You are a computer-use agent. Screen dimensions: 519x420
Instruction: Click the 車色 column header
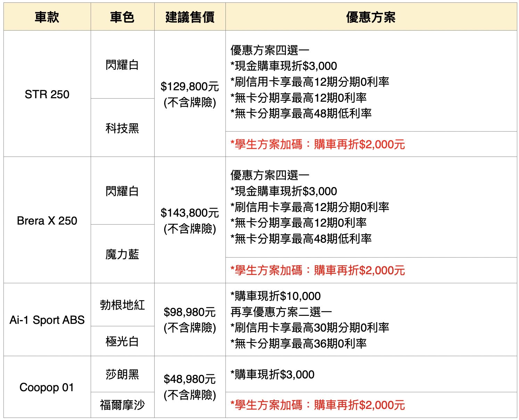(x=122, y=17)
